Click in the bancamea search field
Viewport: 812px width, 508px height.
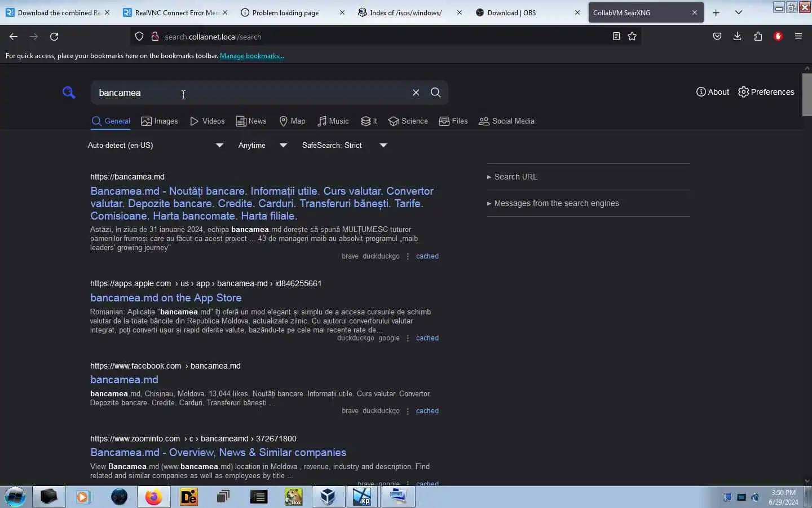[251, 93]
